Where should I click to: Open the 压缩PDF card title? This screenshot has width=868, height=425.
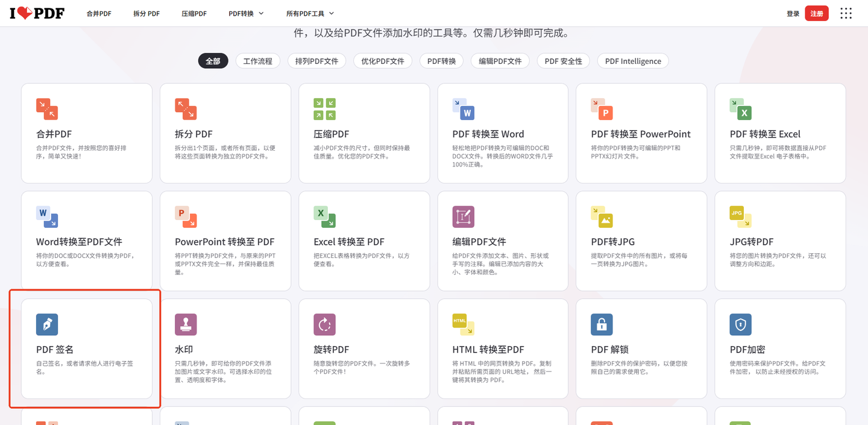[x=332, y=134]
